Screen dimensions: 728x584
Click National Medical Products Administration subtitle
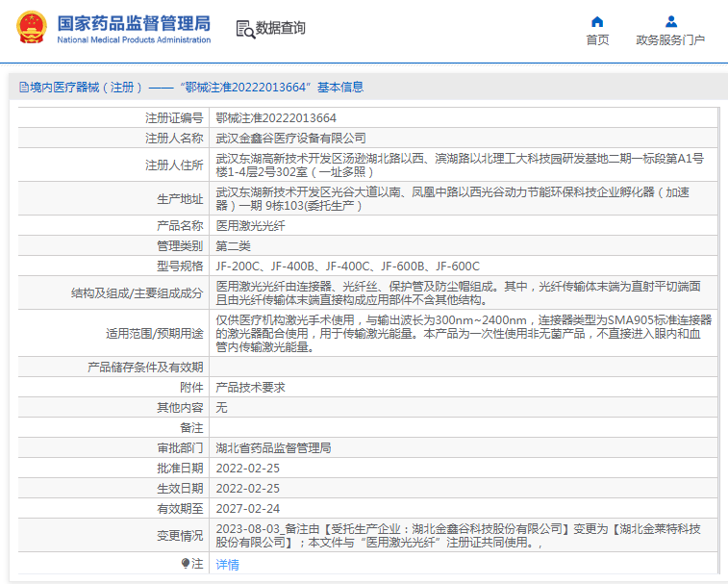point(134,40)
